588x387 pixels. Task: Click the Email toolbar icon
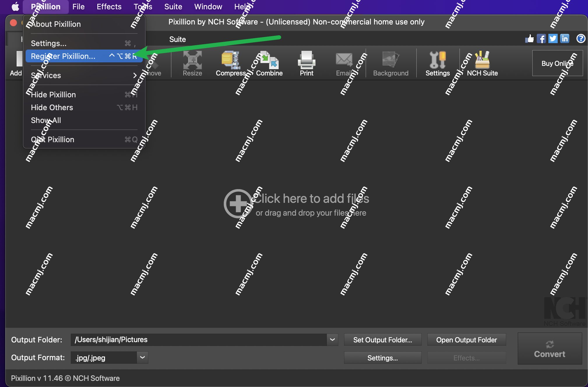click(x=344, y=64)
